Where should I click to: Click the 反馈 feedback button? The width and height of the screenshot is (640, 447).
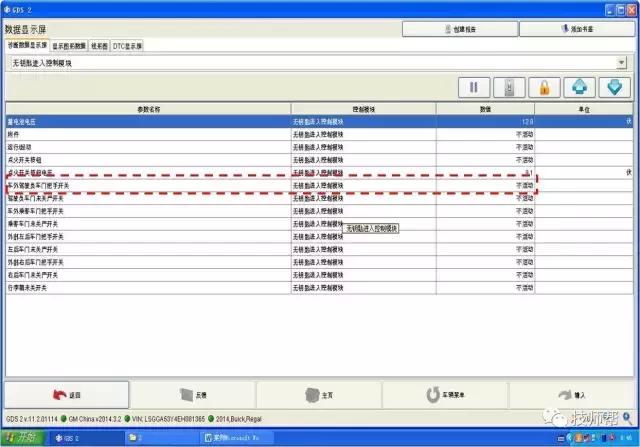193,395
